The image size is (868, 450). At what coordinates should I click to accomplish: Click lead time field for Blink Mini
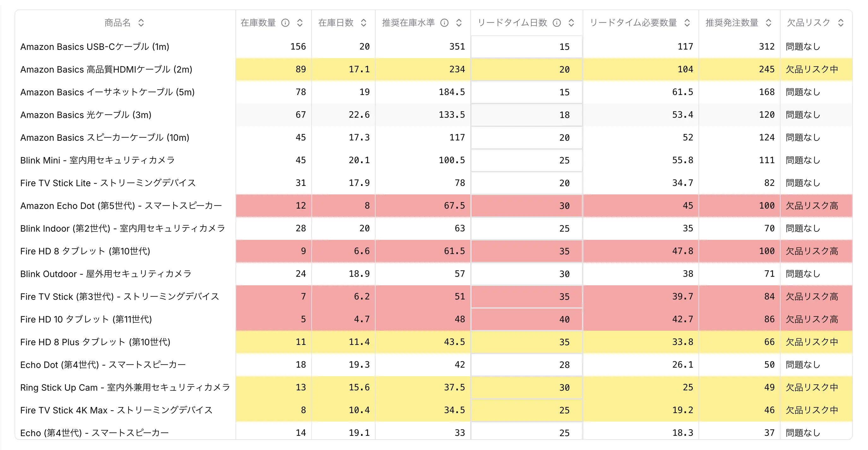(526, 160)
